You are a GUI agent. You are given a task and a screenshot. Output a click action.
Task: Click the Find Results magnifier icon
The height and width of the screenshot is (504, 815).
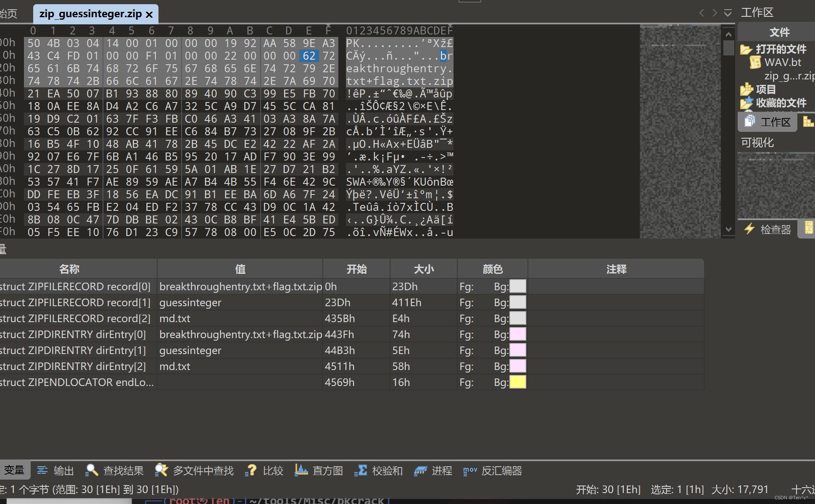(x=92, y=470)
